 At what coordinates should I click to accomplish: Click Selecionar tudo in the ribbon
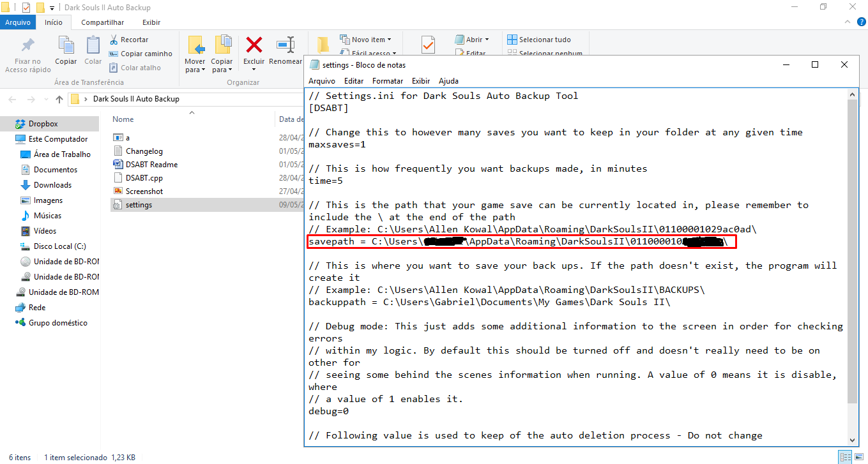[539, 40]
